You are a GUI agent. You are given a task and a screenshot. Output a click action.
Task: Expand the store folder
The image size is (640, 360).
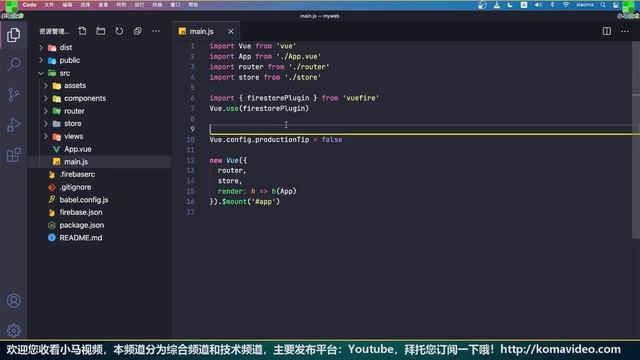[x=46, y=124]
